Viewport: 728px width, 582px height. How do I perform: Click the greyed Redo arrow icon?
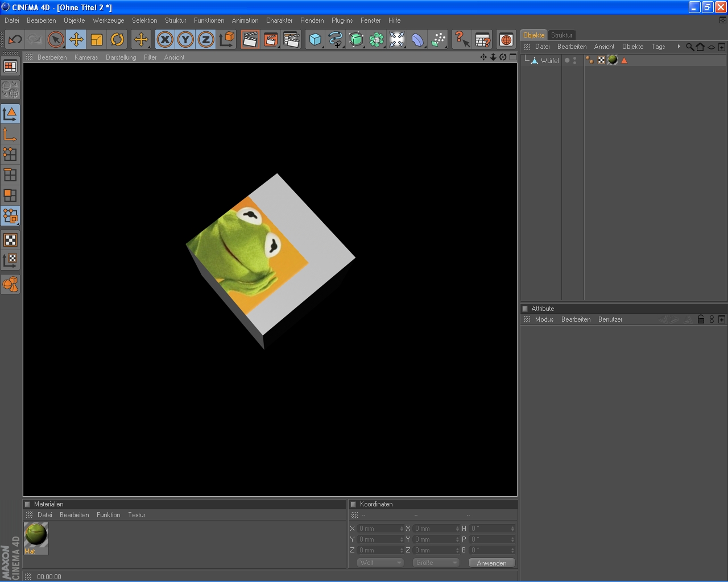pos(35,40)
